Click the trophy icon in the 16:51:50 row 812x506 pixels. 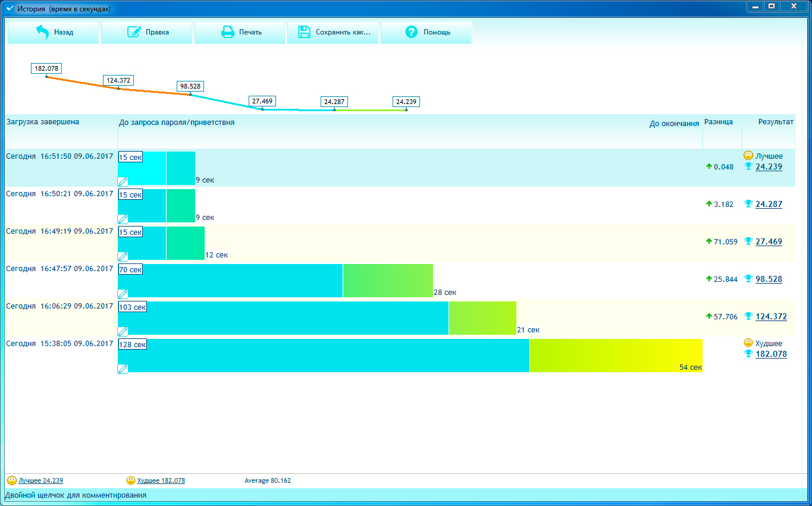click(748, 166)
